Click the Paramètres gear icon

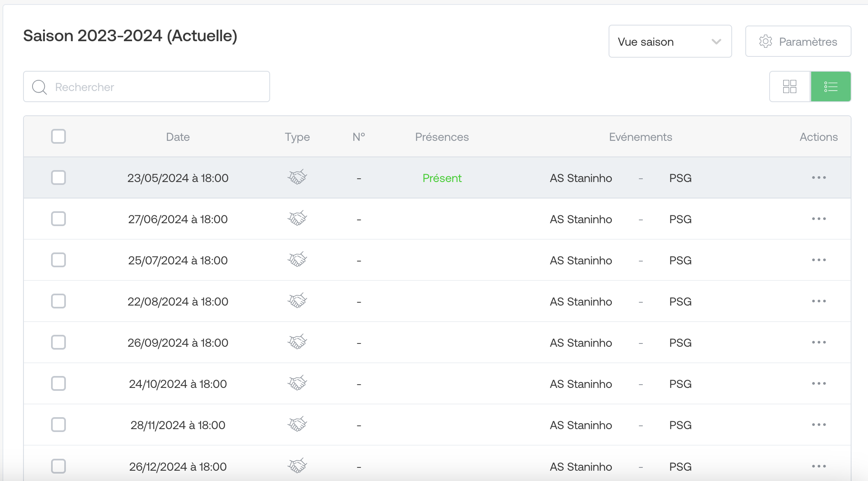[x=765, y=42]
